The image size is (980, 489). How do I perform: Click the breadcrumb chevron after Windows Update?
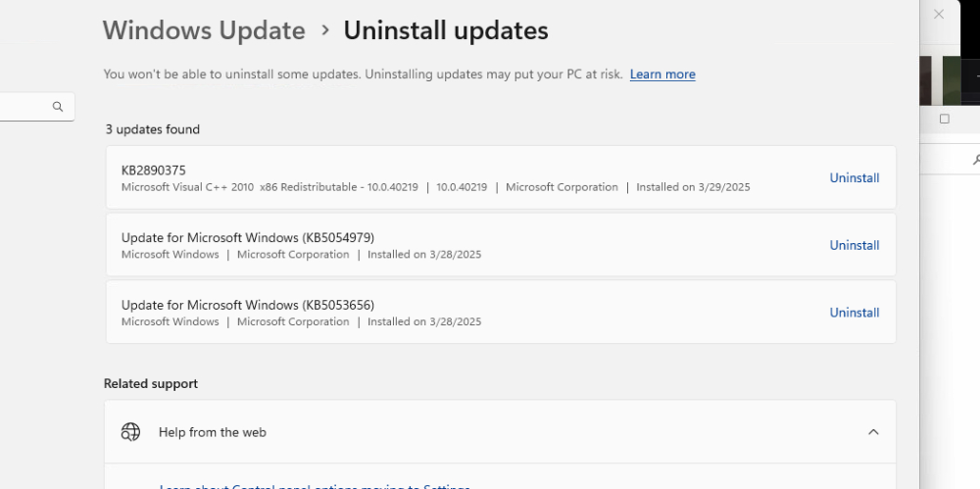click(324, 30)
